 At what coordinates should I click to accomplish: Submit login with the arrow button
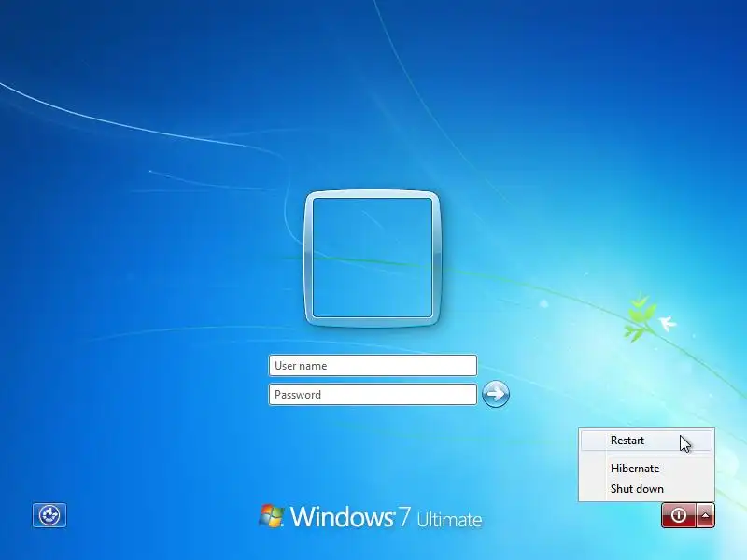click(496, 394)
